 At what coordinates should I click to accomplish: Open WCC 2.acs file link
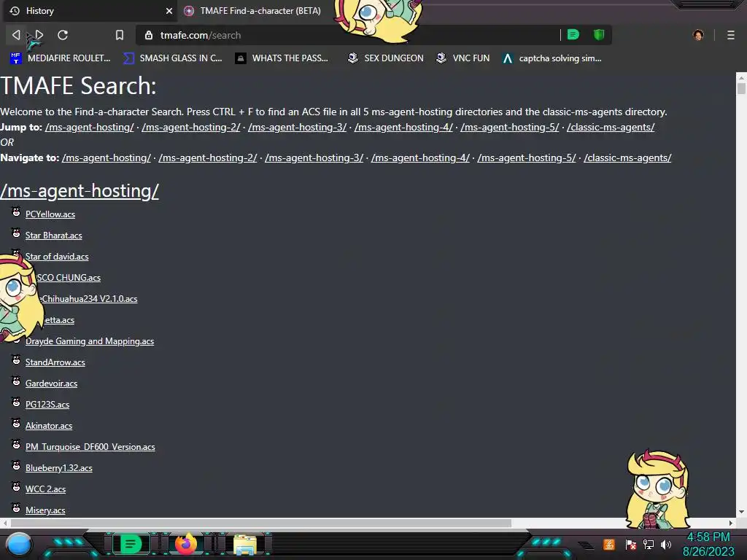[45, 489]
